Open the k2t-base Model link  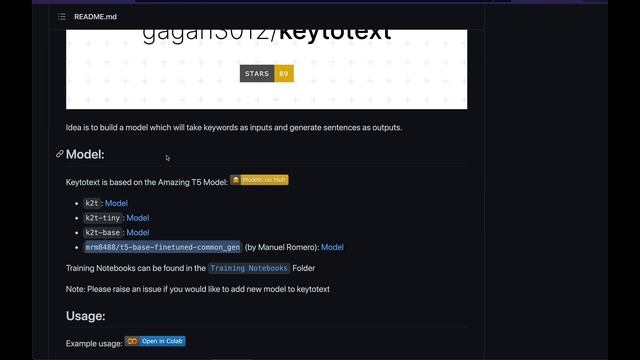click(138, 233)
